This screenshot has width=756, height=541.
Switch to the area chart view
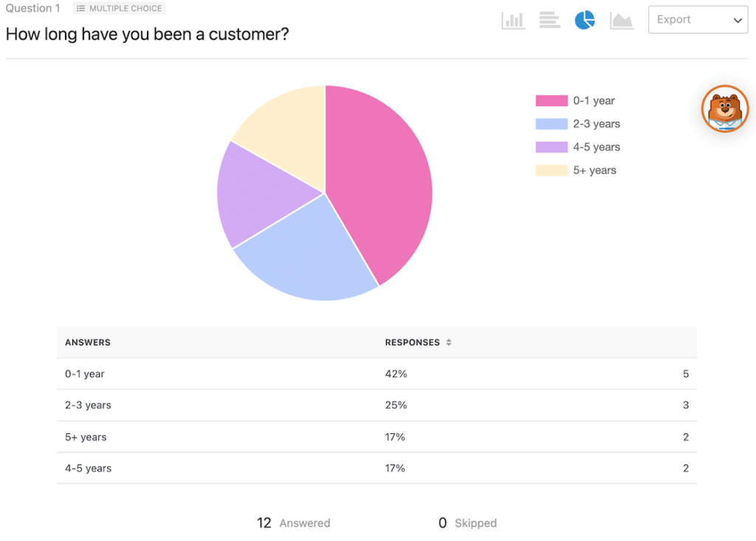click(621, 20)
